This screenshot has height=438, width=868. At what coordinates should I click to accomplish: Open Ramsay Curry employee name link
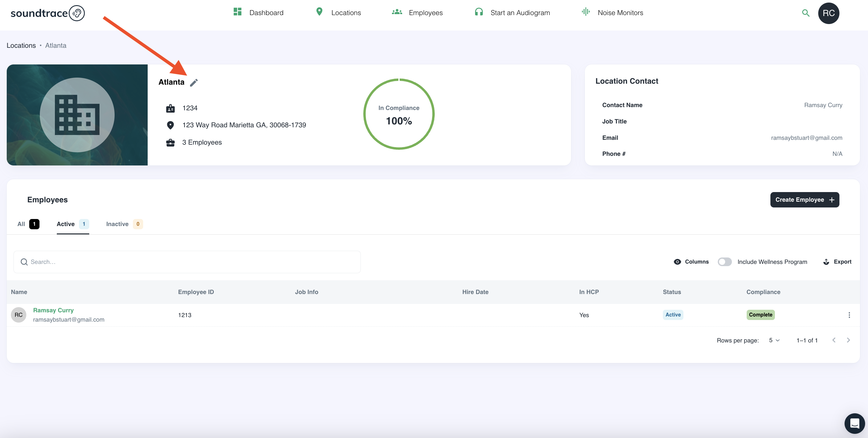[x=53, y=310]
